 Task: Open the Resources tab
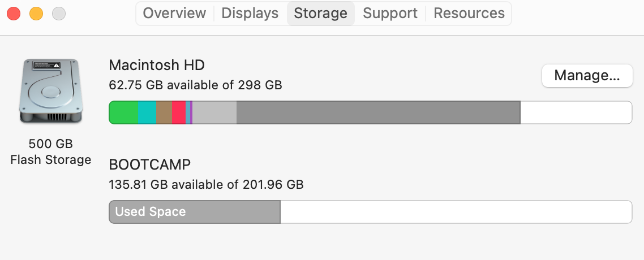(469, 13)
